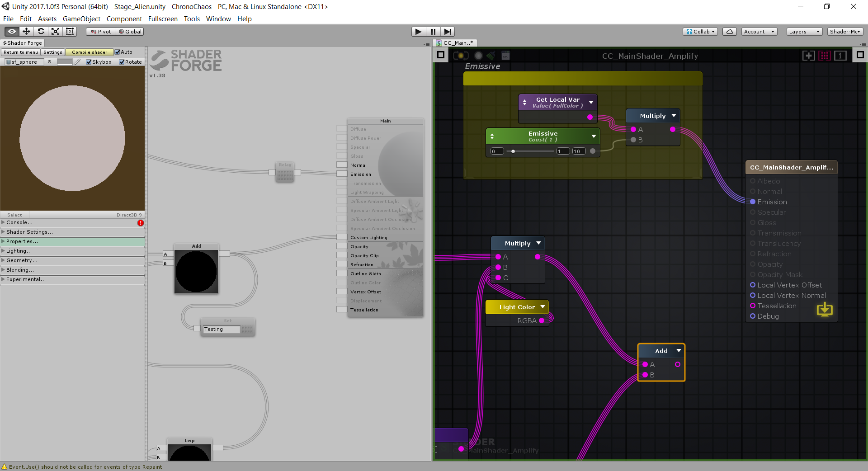Open the Light Color node dropdown

(542, 306)
